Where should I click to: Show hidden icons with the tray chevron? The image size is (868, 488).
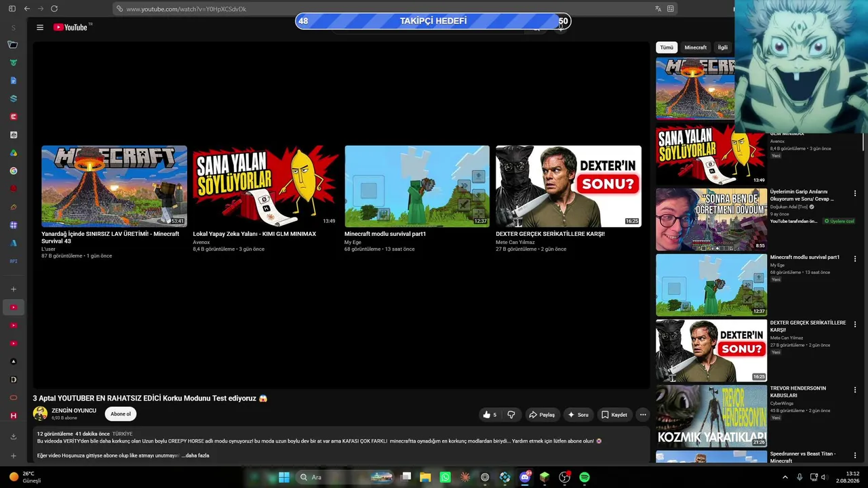tap(785, 477)
